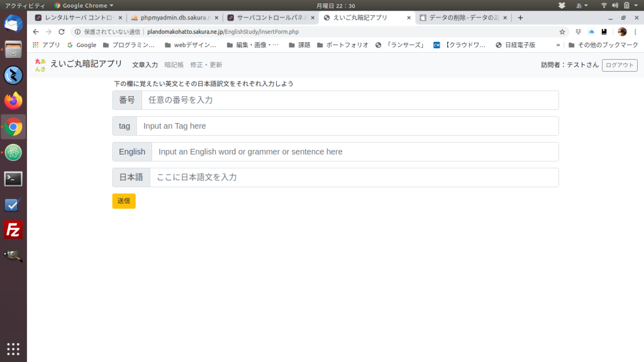
Task: Click the 日本語 text input field
Action: coord(353,178)
